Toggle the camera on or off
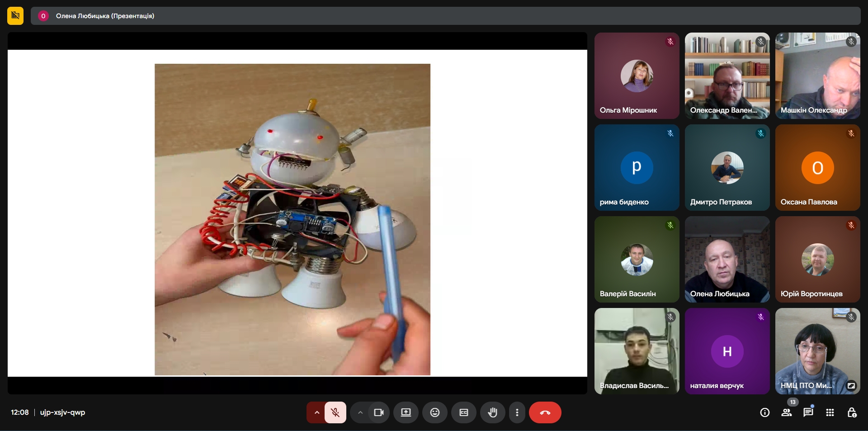 pos(378,412)
